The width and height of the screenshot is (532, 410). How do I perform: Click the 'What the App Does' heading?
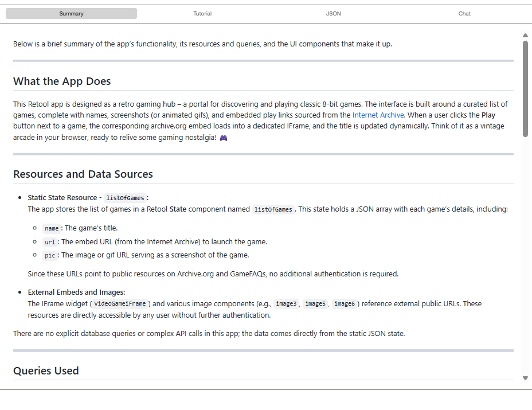[62, 81]
